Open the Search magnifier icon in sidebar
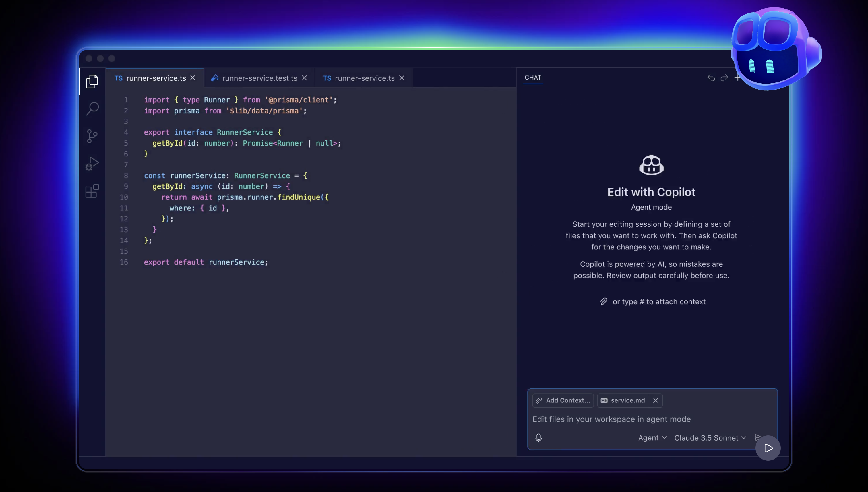868x492 pixels. [x=92, y=109]
